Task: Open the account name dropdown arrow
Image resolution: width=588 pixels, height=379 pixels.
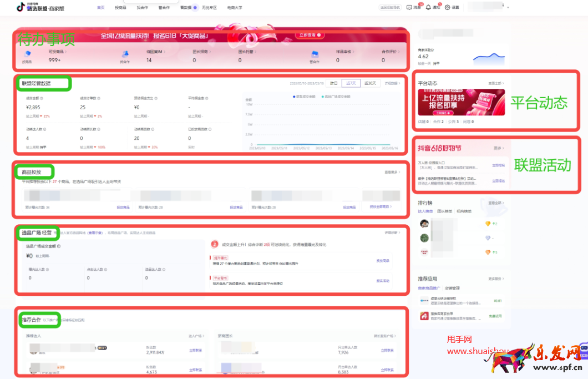Action: pyautogui.click(x=508, y=8)
